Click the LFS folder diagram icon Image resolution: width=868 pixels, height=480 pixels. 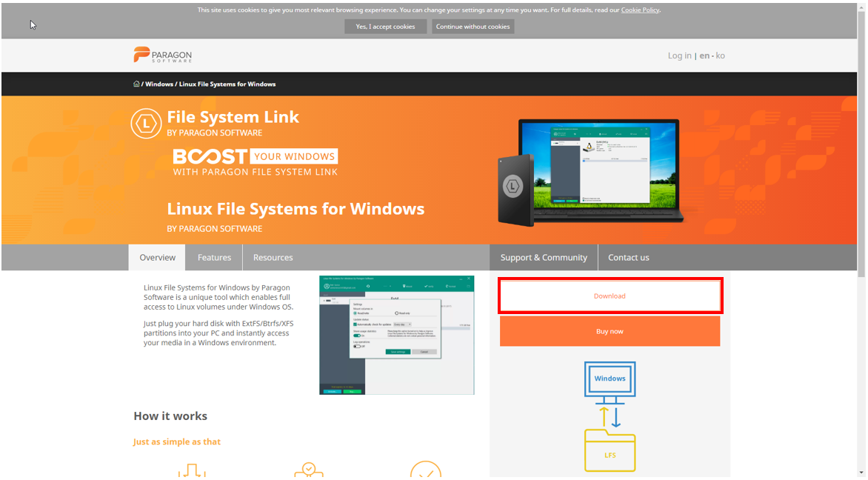pos(610,450)
